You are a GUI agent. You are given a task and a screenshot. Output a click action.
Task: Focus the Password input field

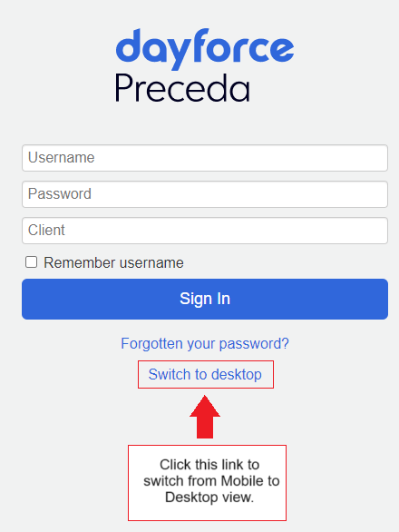tap(205, 194)
